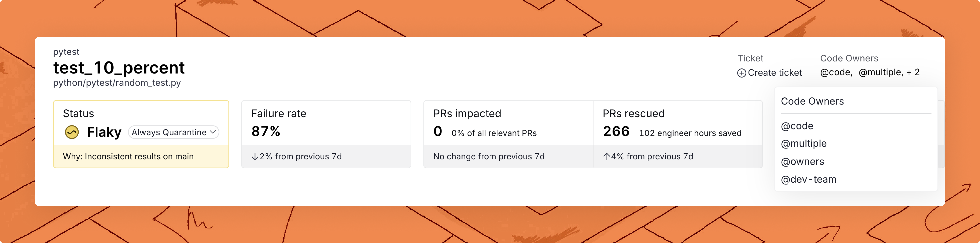Select @dev-team in Code Owners popup
980x243 pixels.
pyautogui.click(x=808, y=179)
